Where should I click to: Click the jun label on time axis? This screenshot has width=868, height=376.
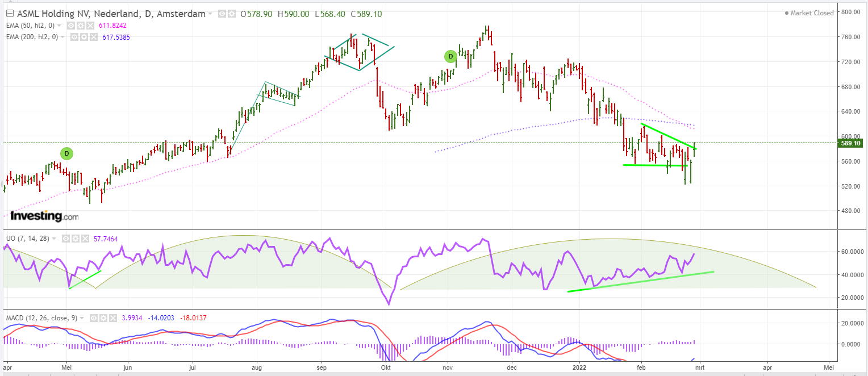128,367
